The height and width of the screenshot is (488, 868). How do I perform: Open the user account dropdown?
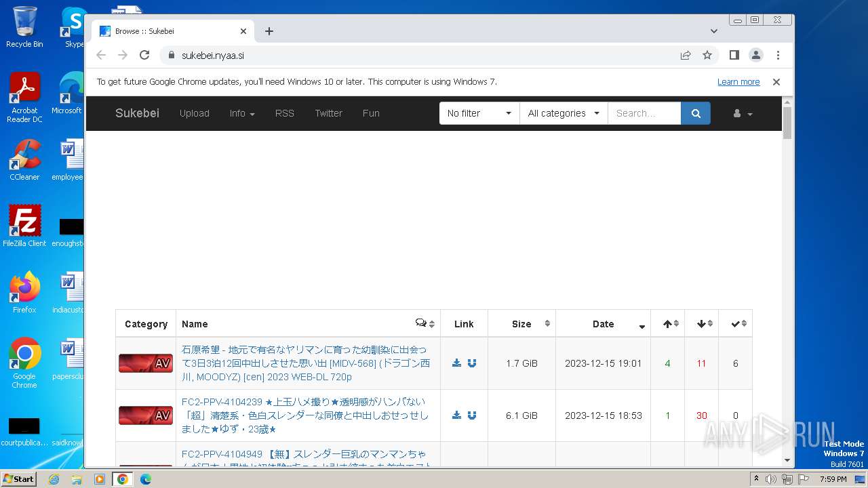pyautogui.click(x=743, y=114)
